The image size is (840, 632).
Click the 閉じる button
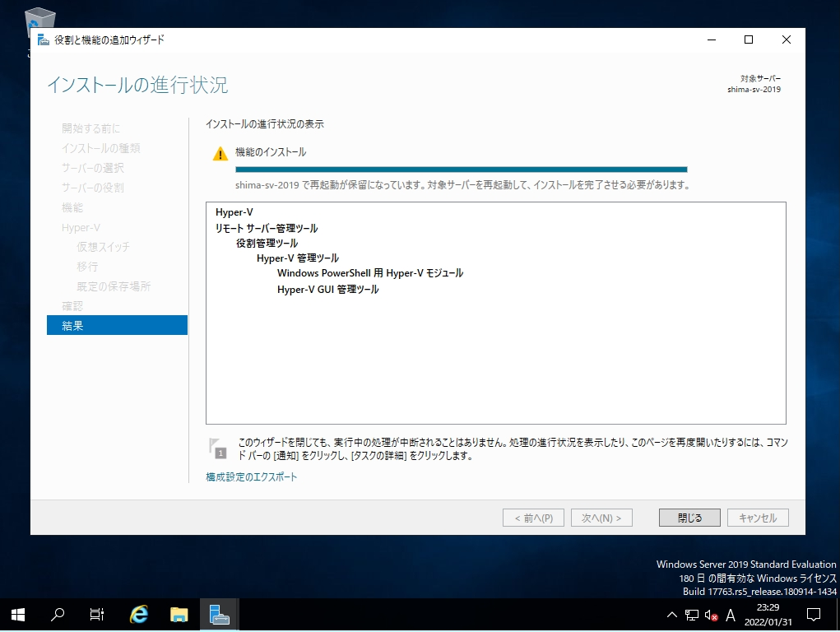click(689, 518)
